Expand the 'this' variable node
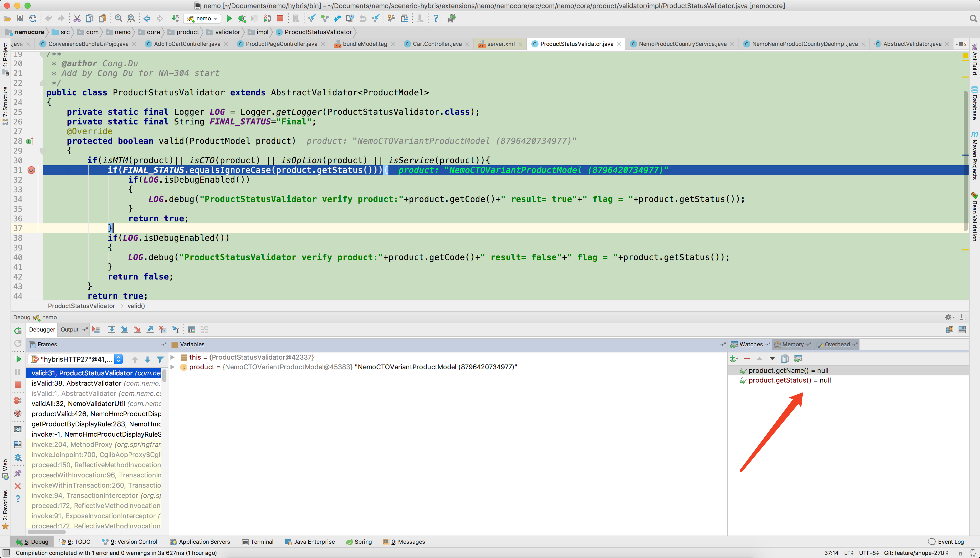Image resolution: width=980 pixels, height=558 pixels. point(173,357)
